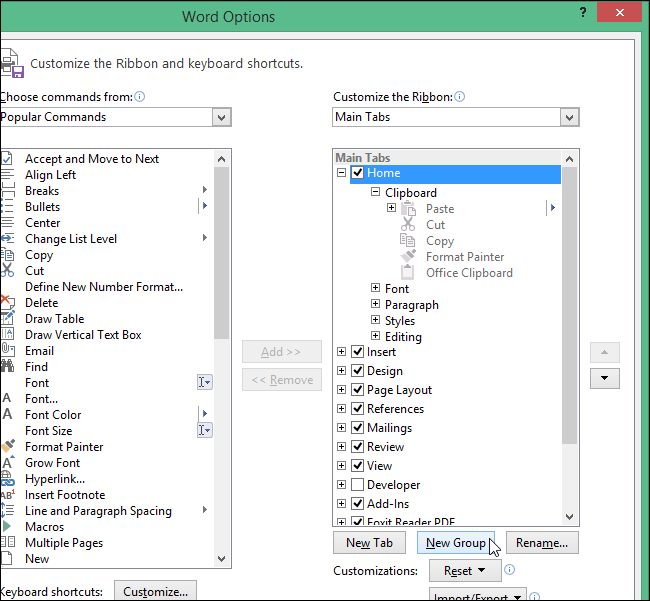Click info icon next to Choose commands from

pos(140,97)
